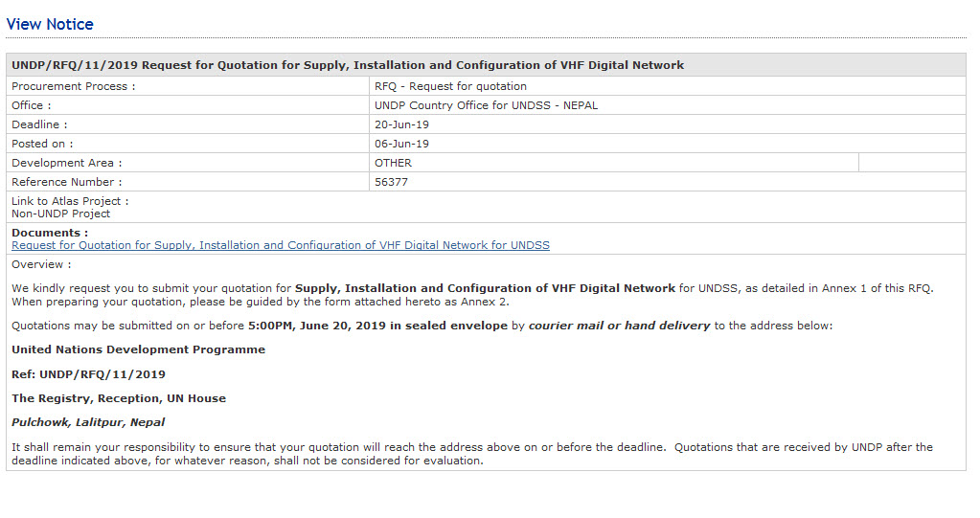This screenshot has height=518, width=980.
Task: Click the 'Ref: UNDP/RFQ/11/2019' bold line
Action: [x=88, y=374]
